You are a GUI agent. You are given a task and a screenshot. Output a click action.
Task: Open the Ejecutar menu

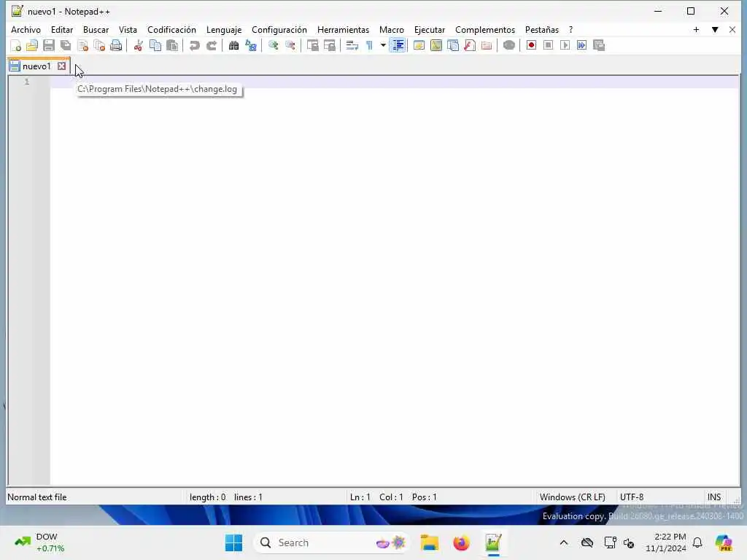click(x=429, y=29)
